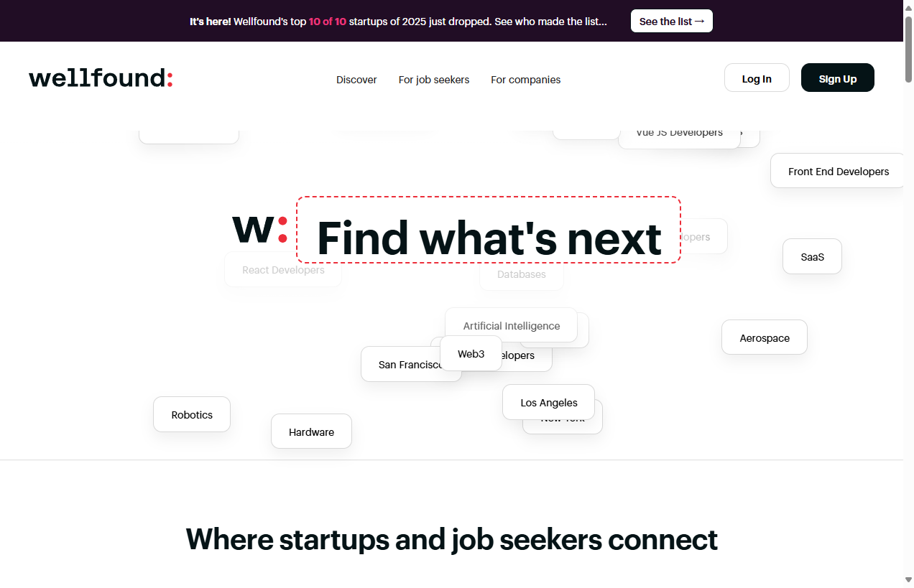Click the red 'w:' mark beside the headline
This screenshot has width=914, height=588.
(x=259, y=230)
